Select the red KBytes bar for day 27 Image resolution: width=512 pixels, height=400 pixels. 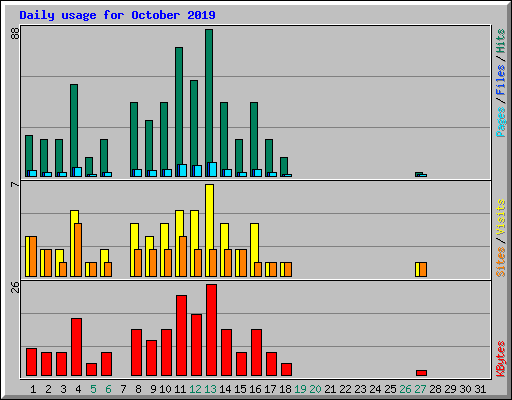click(x=421, y=373)
